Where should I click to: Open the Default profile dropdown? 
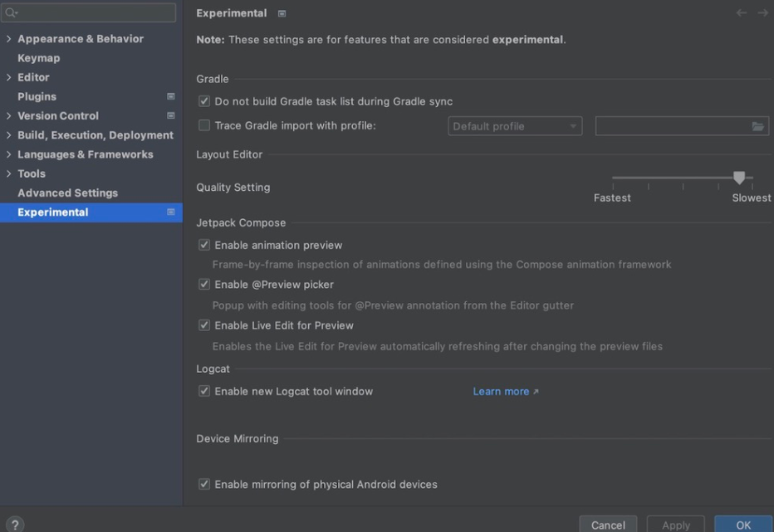point(515,126)
